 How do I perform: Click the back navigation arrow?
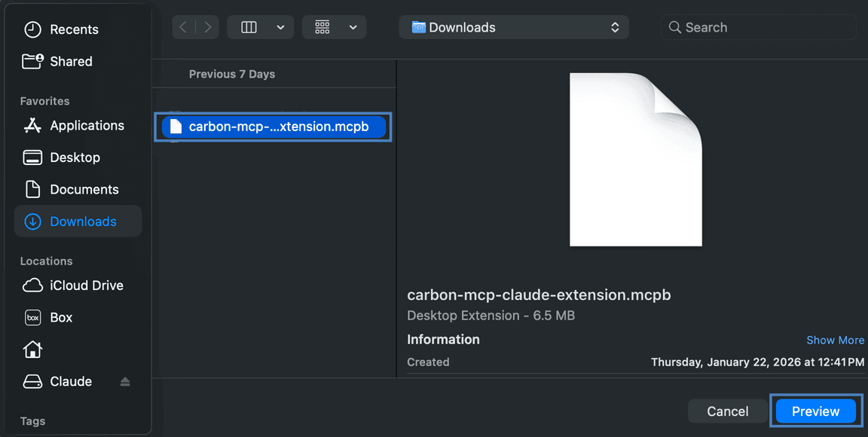pos(183,26)
